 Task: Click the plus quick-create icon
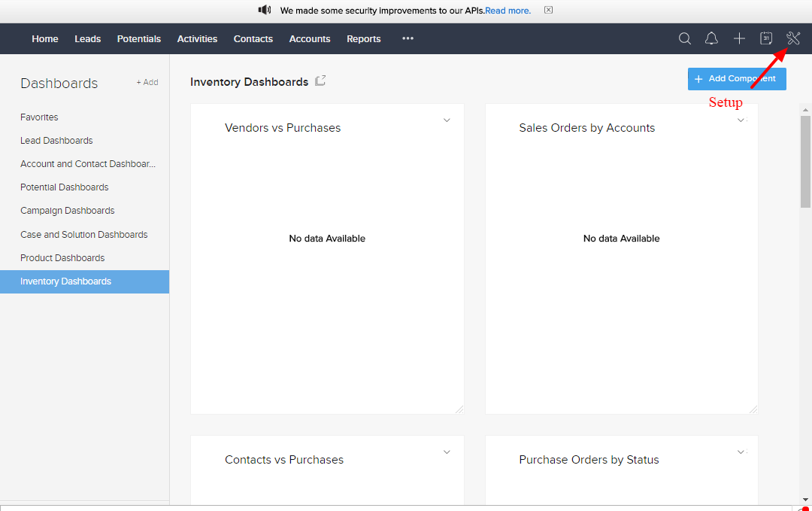tap(739, 38)
